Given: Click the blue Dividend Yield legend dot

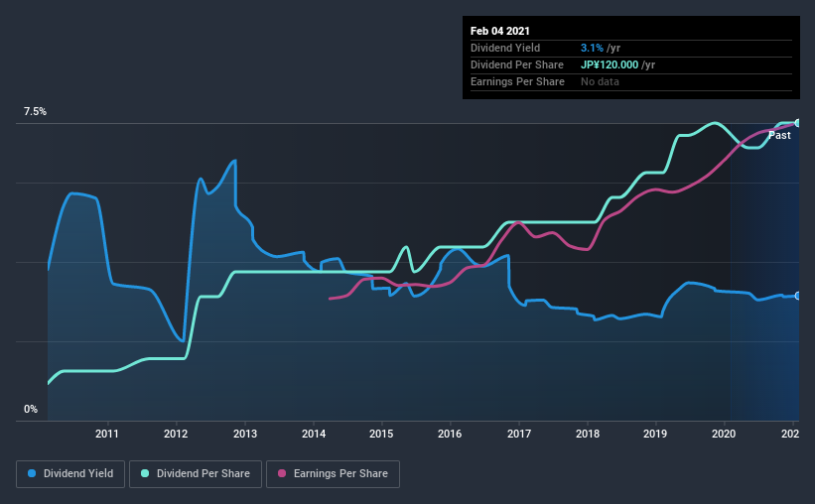Looking at the screenshot, I should [32, 473].
